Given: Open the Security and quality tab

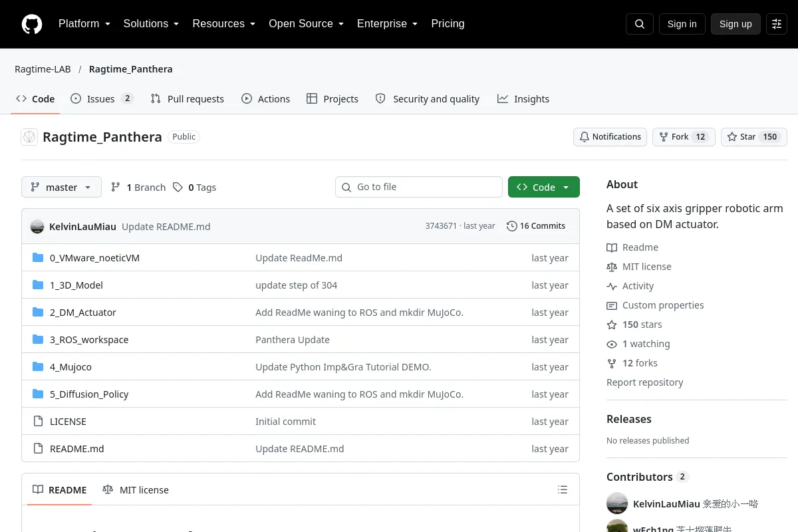Looking at the screenshot, I should pyautogui.click(x=427, y=98).
